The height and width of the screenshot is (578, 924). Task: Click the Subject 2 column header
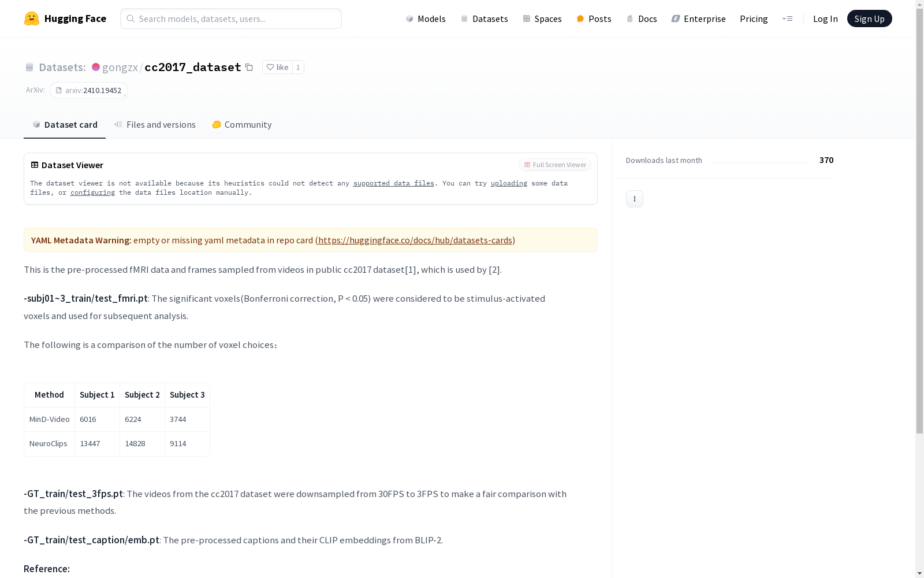tap(142, 395)
